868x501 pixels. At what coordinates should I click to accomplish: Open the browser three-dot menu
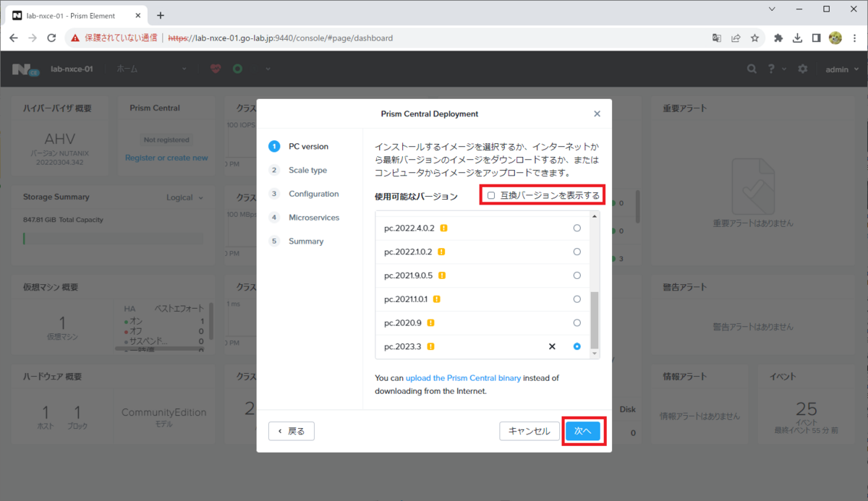pos(854,38)
